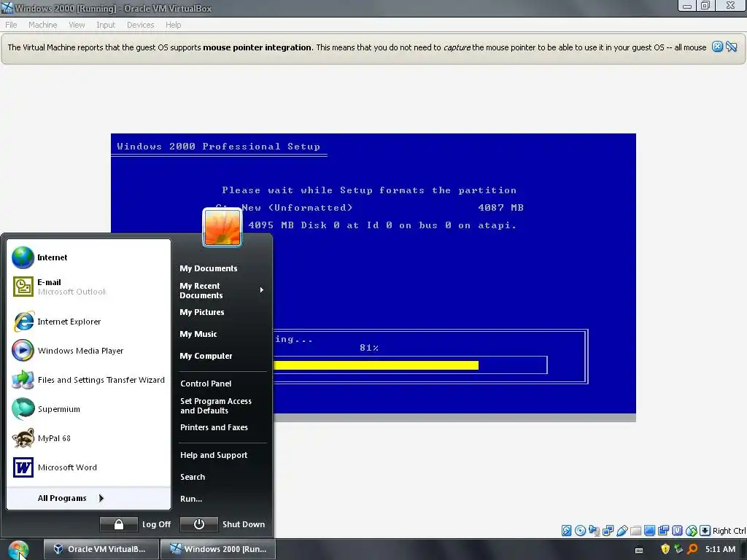Click the orange magnifier tray icon
The image size is (747, 560).
tap(693, 549)
